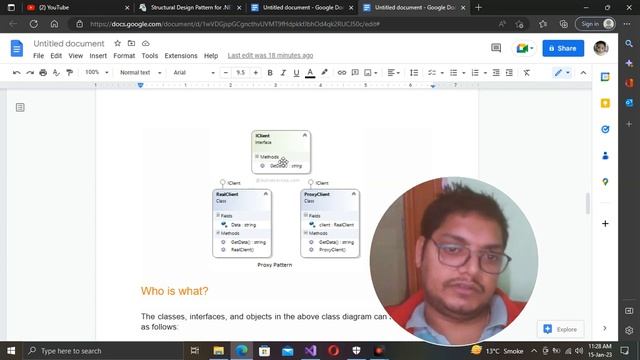Open Google Keep in side panel
The image size is (640, 360).
pyautogui.click(x=605, y=103)
